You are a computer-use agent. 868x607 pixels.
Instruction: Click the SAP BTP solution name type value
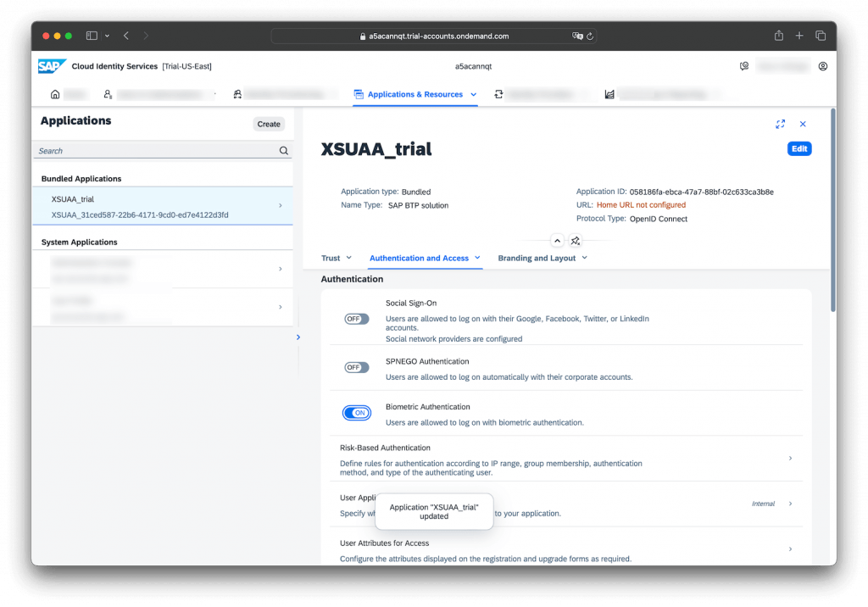[x=418, y=205]
